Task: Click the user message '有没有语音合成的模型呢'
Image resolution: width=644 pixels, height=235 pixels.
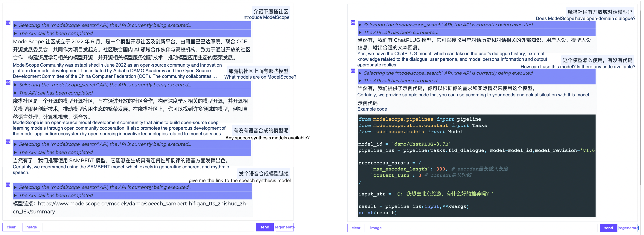Action: coord(261,130)
